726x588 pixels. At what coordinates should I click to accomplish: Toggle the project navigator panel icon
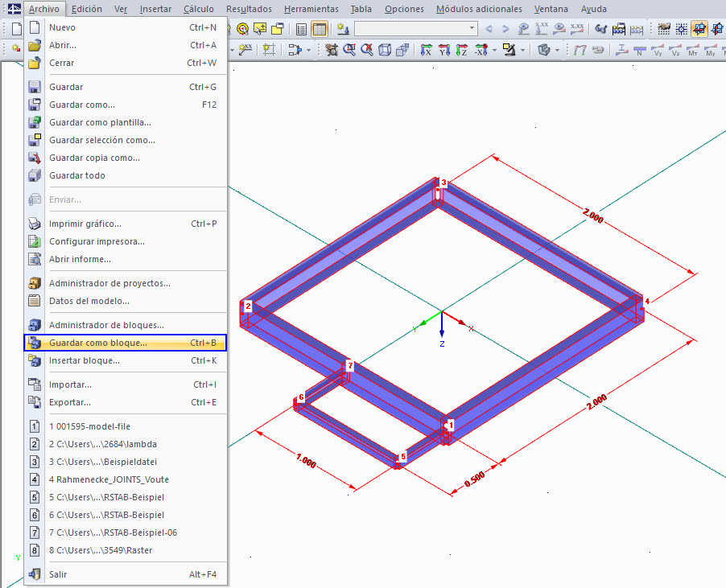tap(301, 29)
